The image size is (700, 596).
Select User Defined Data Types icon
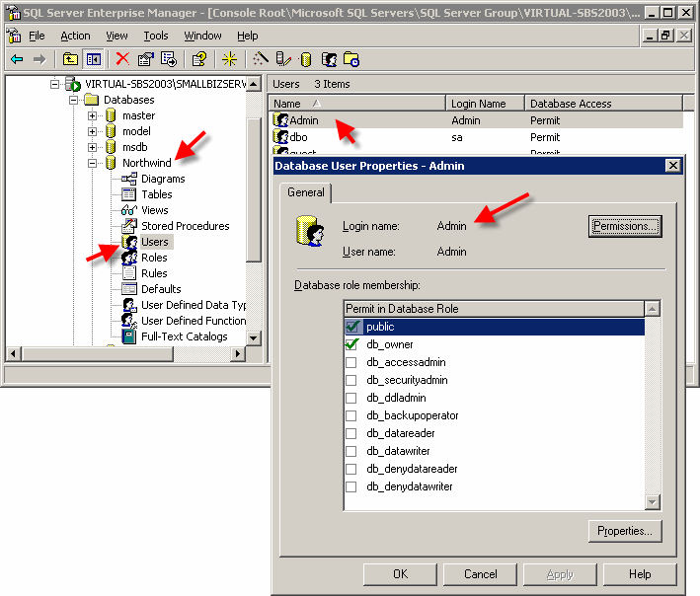pyautogui.click(x=129, y=305)
